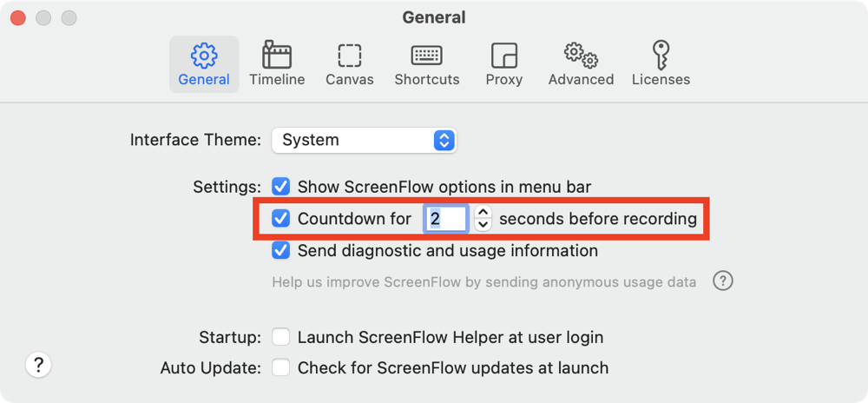The width and height of the screenshot is (868, 403).
Task: Open the Timeline clapperboard icon
Action: (277, 56)
